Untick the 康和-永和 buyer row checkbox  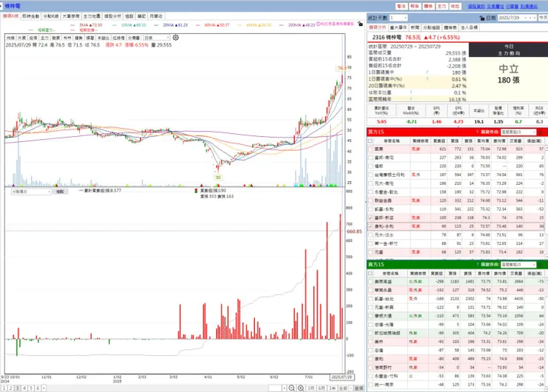point(370,226)
